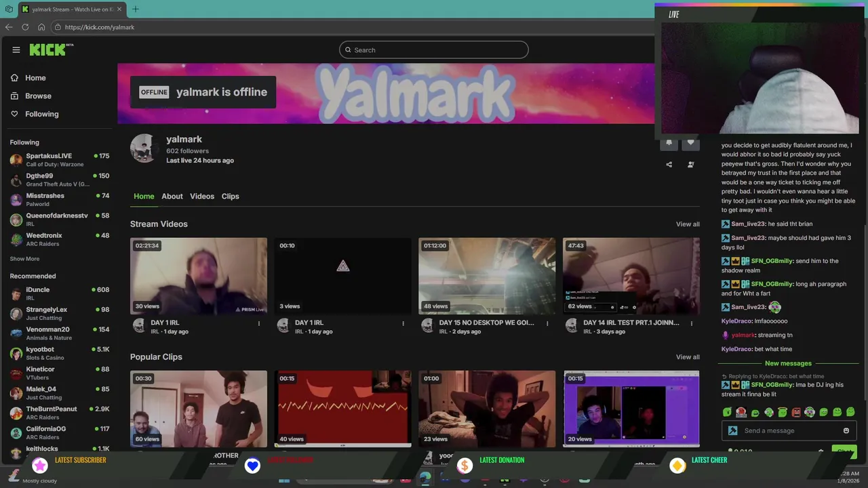Open kyootbot recommended channel
This screenshot has width=868, height=488.
point(60,353)
